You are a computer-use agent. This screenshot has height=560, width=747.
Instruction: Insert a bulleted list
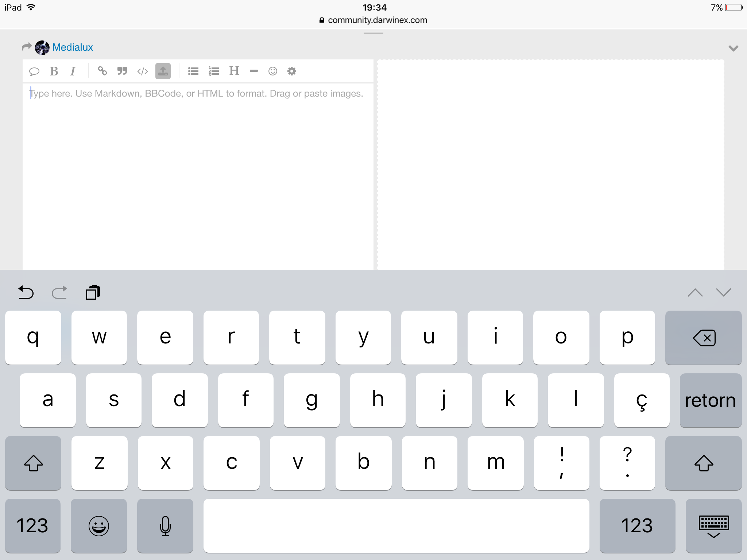[193, 71]
